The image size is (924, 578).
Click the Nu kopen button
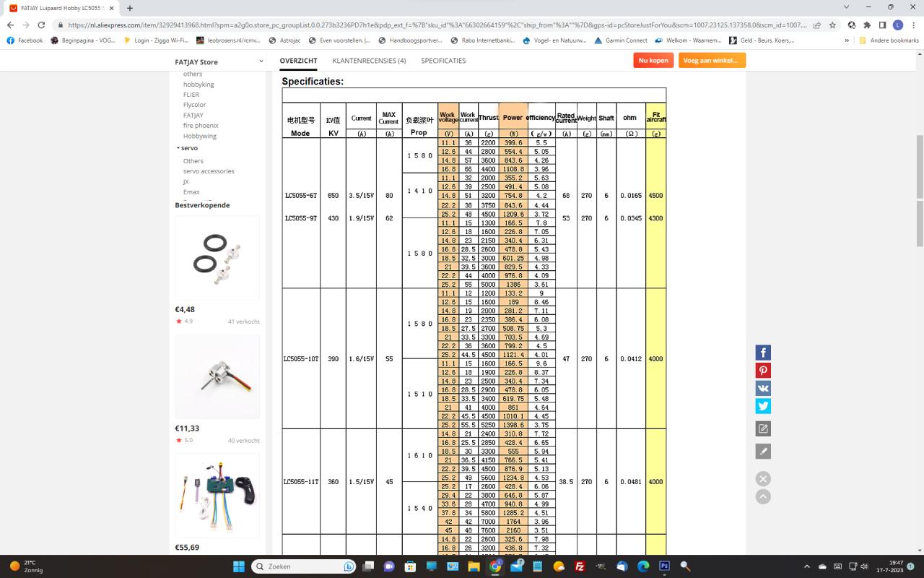tap(653, 61)
